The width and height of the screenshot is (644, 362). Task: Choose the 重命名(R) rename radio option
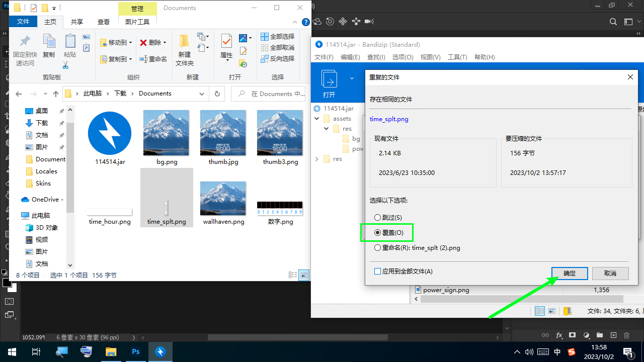(x=378, y=248)
